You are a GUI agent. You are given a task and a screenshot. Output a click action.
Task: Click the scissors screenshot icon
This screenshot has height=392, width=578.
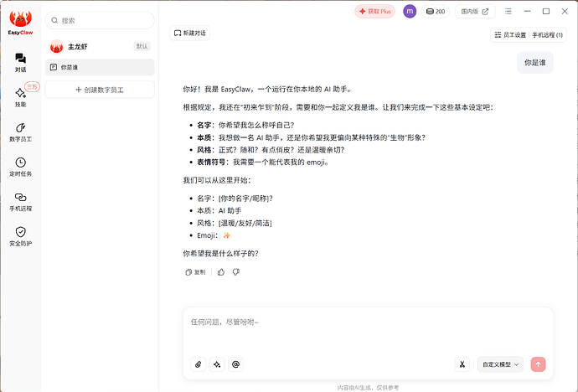462,364
